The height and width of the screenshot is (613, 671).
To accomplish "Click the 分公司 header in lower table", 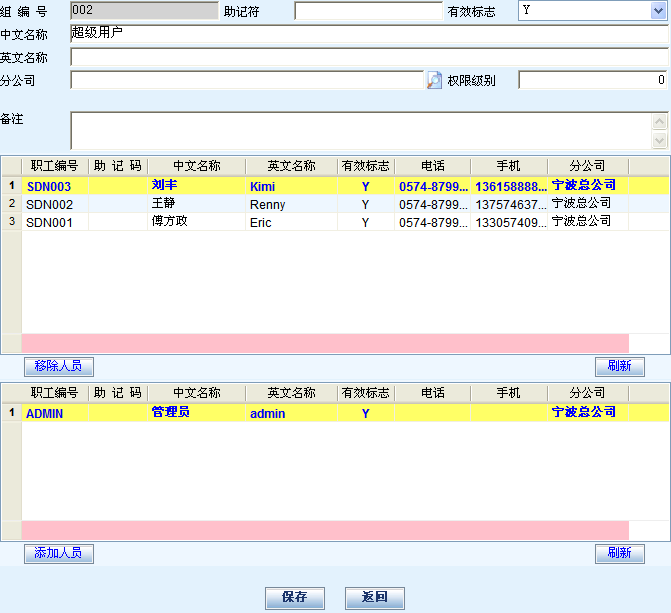I will (x=587, y=393).
